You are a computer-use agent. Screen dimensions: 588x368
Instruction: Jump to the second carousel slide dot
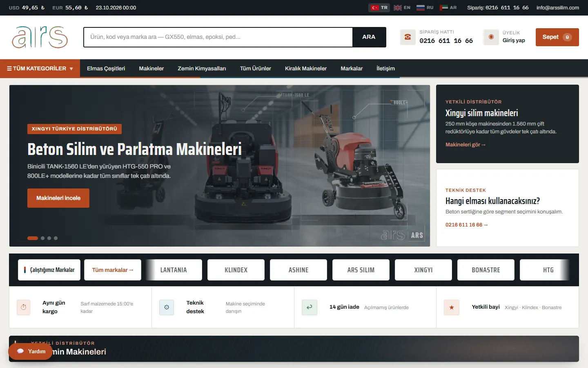42,238
